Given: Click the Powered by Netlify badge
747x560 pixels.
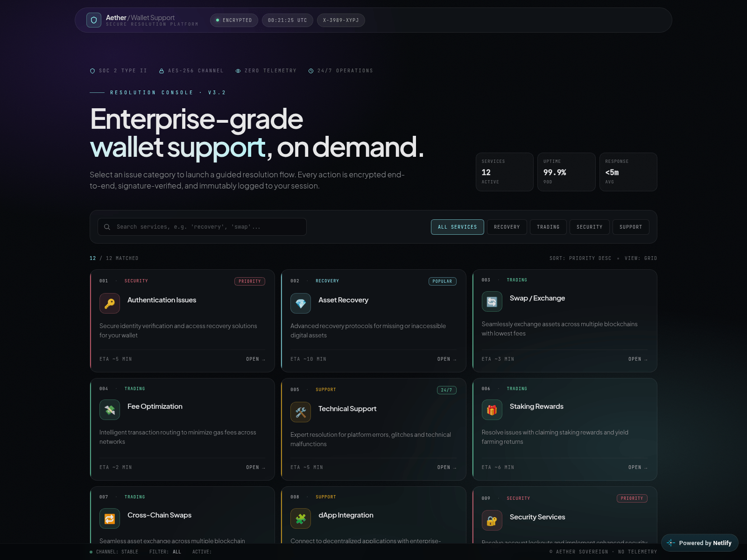Looking at the screenshot, I should pyautogui.click(x=700, y=543).
